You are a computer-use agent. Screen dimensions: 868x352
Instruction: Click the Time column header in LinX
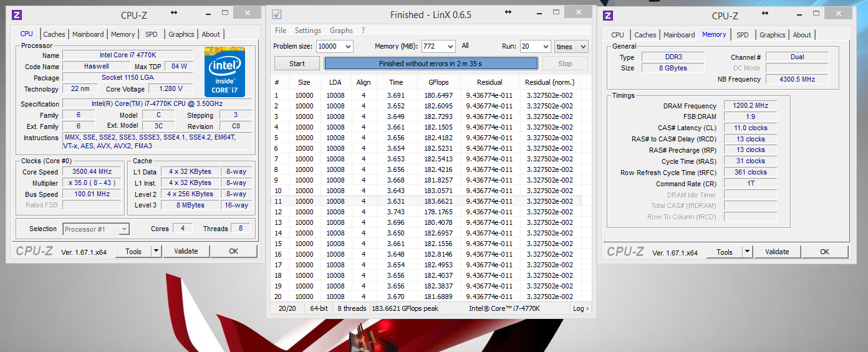coord(396,82)
